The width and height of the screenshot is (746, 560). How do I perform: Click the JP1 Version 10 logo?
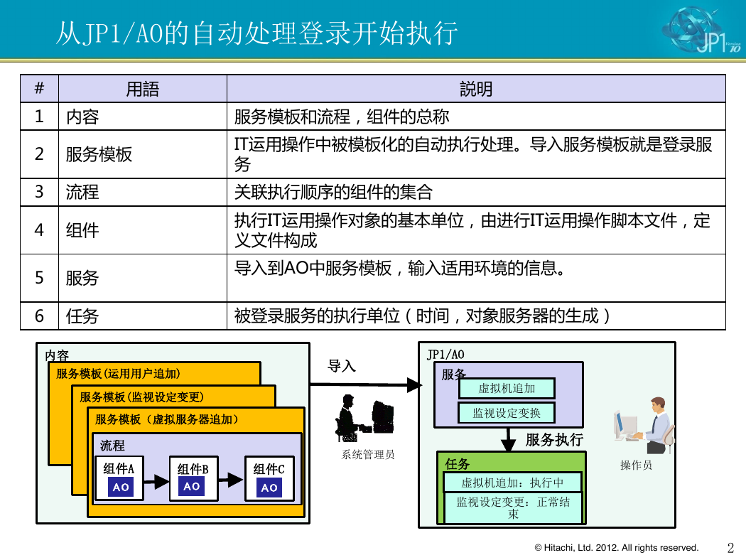tap(701, 30)
